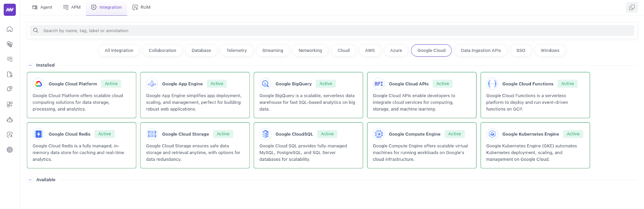
Task: Click Active badge on Google Cloud Functions
Action: coord(568,84)
